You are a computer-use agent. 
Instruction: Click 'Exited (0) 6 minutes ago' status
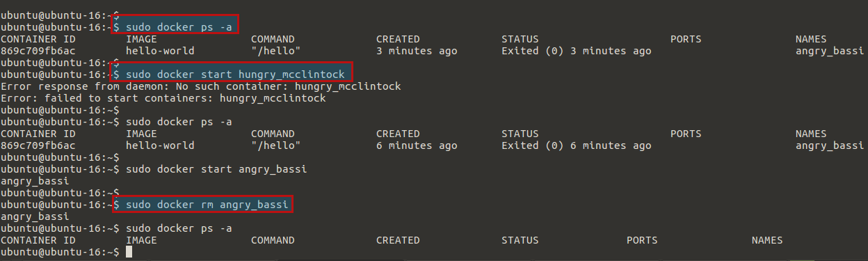tap(577, 145)
